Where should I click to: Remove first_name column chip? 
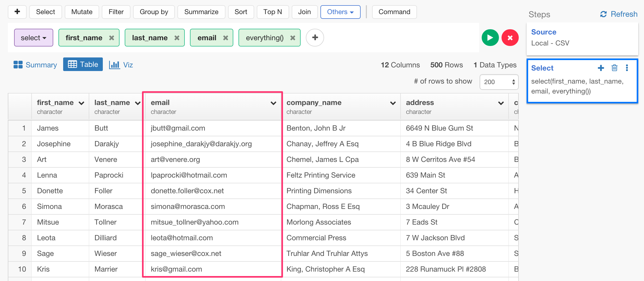click(112, 38)
